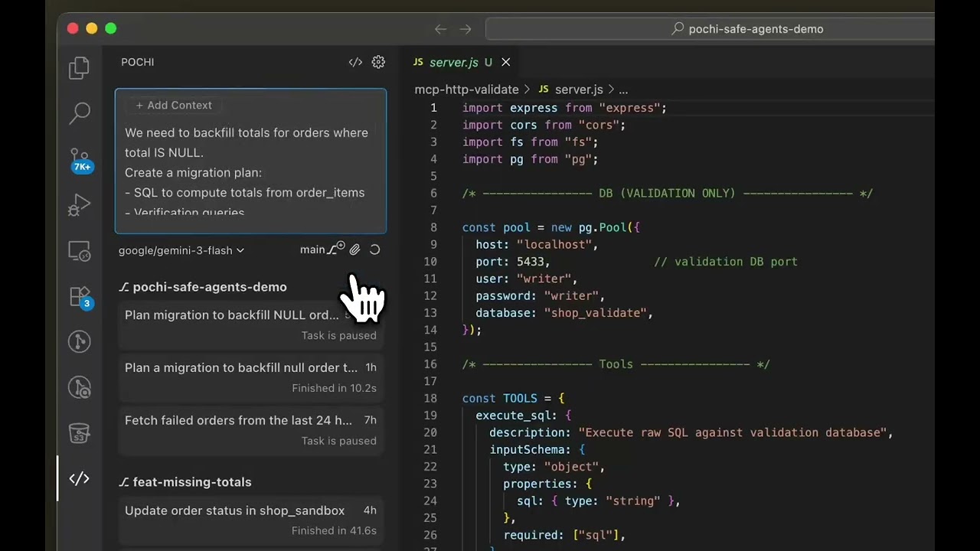Open the Remote Explorer view
This screenshot has width=980, height=551.
80,251
